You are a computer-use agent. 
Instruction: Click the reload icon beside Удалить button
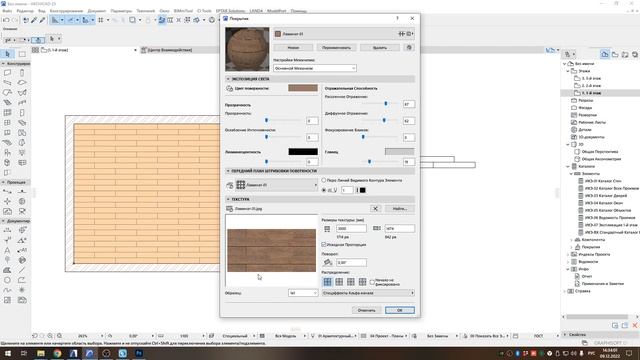[409, 47]
